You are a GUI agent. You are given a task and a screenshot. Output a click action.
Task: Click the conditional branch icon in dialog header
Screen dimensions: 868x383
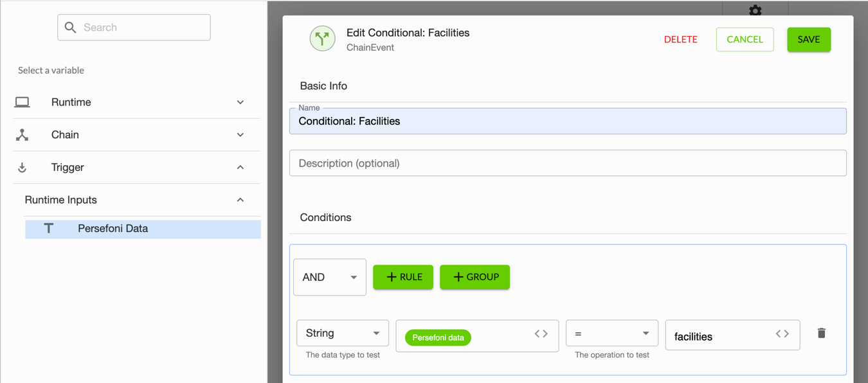pyautogui.click(x=322, y=39)
